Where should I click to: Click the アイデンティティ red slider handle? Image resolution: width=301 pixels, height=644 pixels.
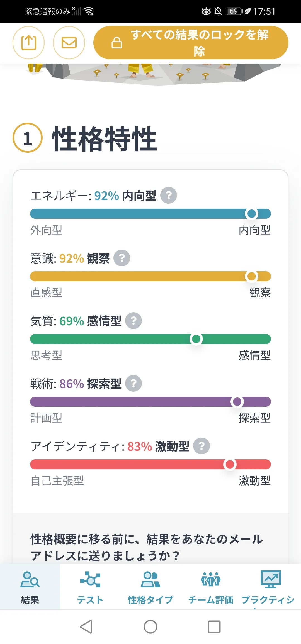pyautogui.click(x=230, y=464)
